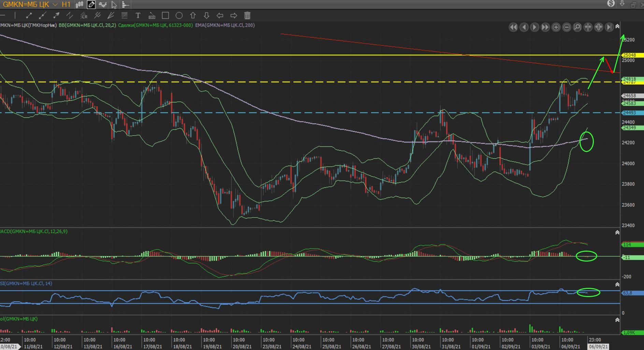Select the linear regression LR tool

(84, 15)
